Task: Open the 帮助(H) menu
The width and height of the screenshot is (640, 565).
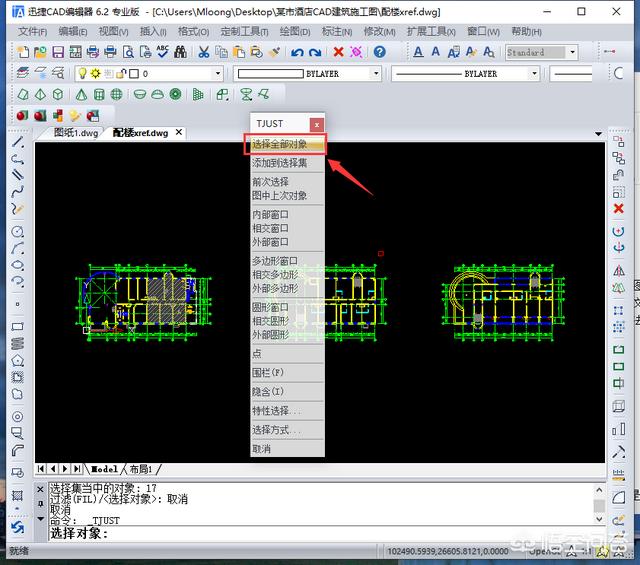Action: click(526, 31)
